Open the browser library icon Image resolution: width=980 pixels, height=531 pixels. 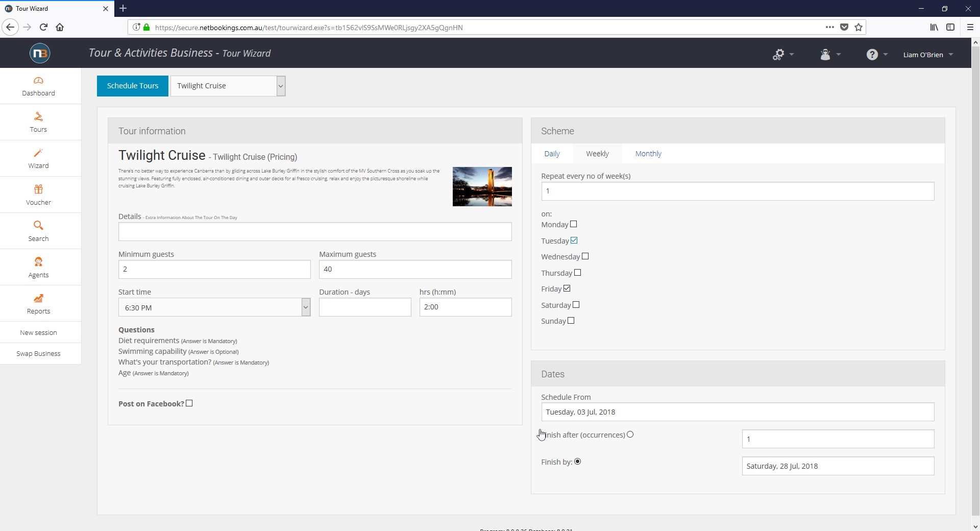pos(934,27)
